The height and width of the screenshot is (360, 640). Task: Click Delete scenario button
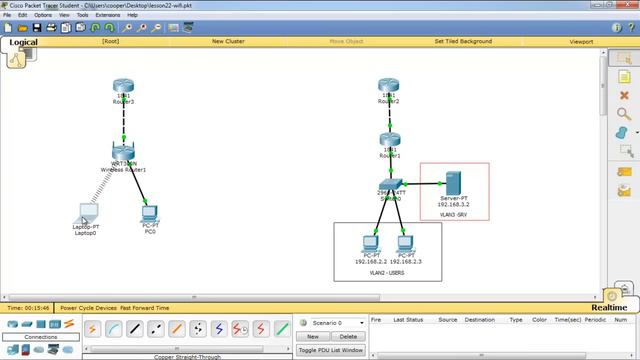(x=348, y=337)
